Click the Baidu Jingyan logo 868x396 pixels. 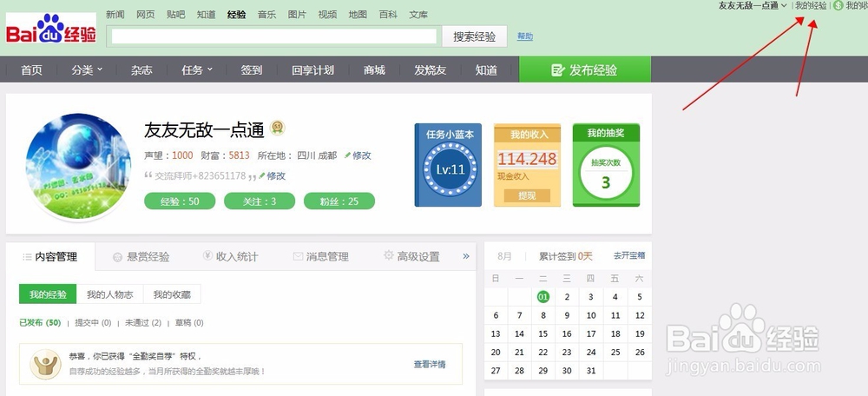tap(51, 29)
